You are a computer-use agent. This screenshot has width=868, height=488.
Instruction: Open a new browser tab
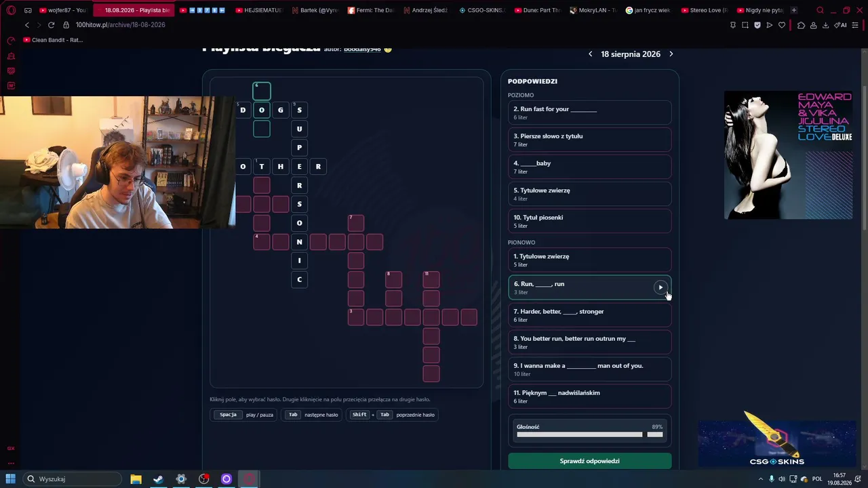pos(794,10)
